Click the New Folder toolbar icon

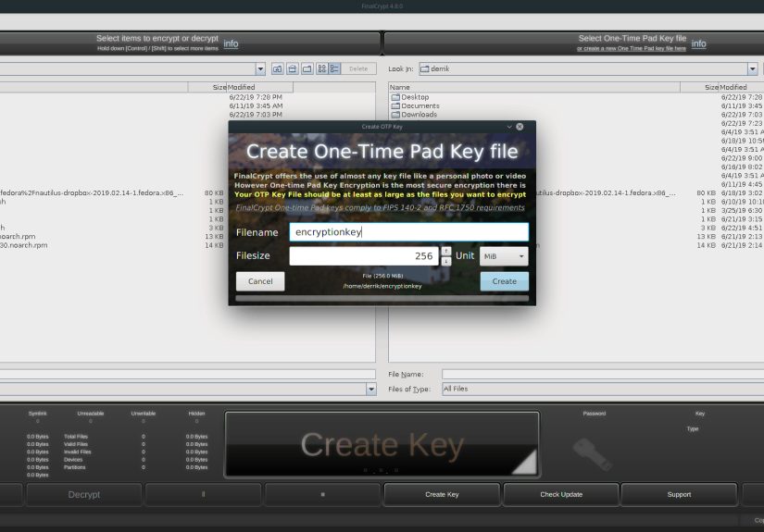pos(307,69)
